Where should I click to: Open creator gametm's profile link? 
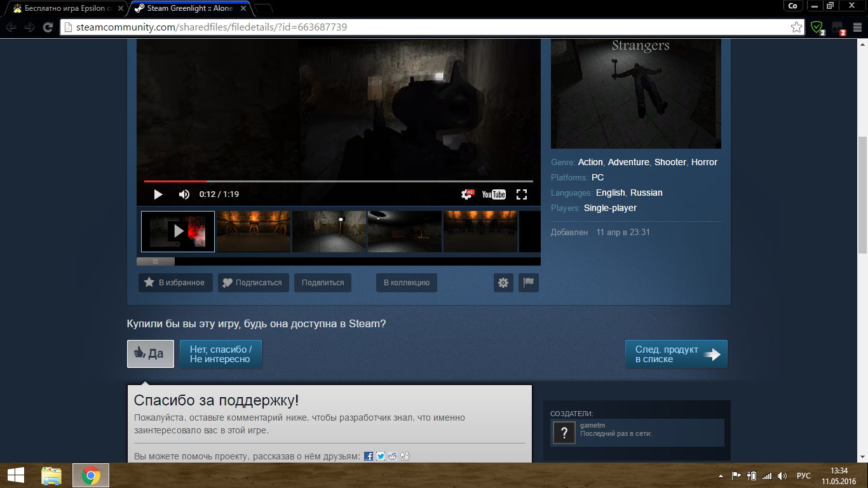pyautogui.click(x=592, y=425)
